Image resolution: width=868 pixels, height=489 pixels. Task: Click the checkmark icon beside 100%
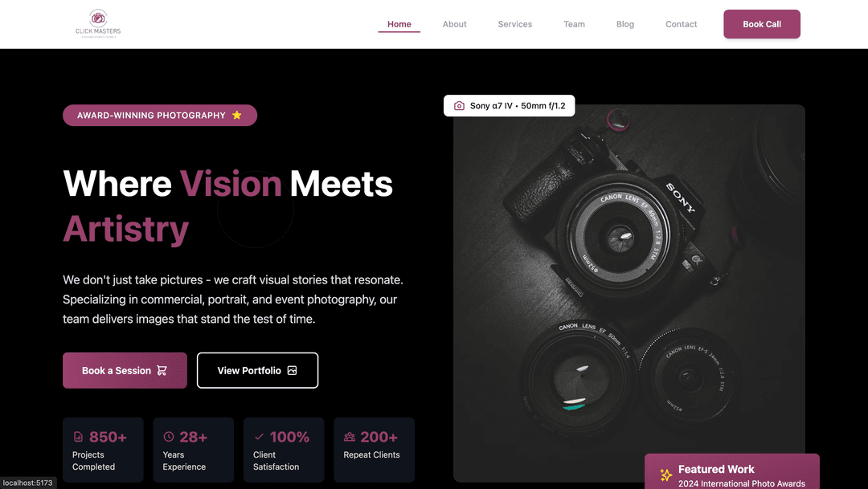[259, 437]
